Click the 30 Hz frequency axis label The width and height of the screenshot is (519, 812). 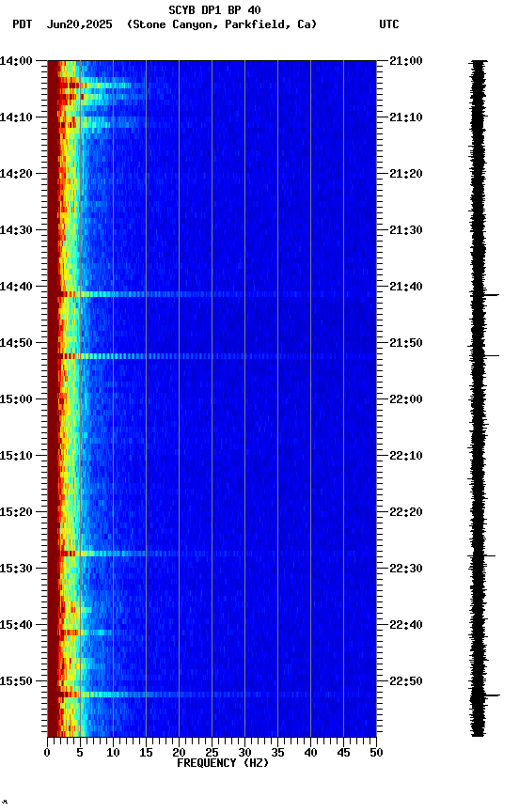[244, 754]
